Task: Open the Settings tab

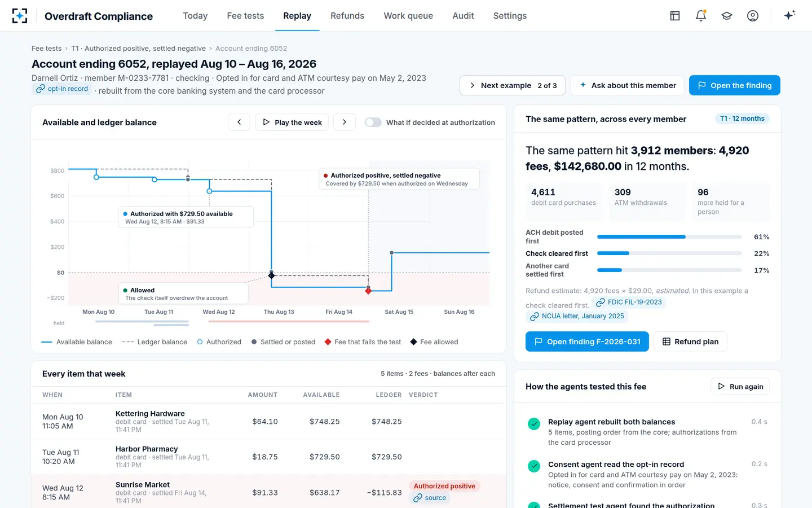Action: click(x=510, y=16)
